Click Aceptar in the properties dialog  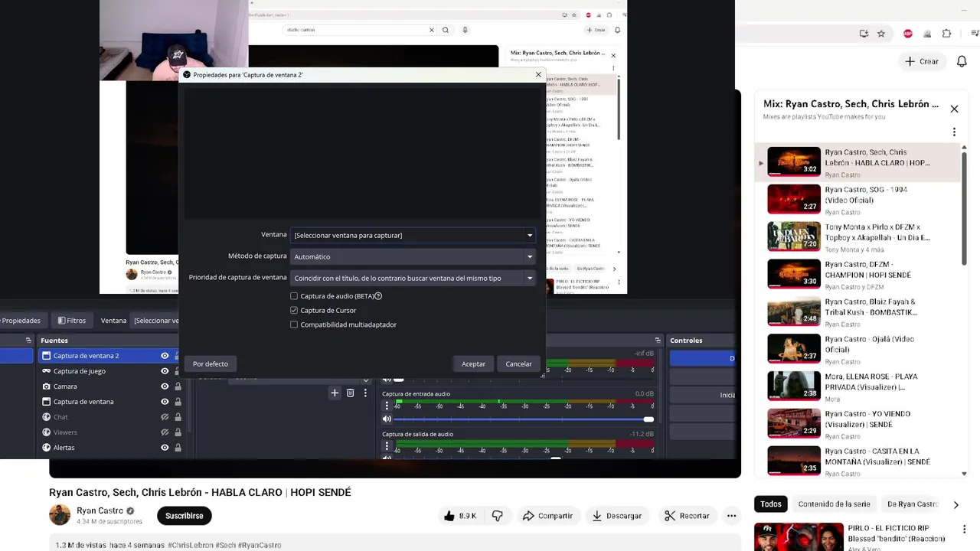pyautogui.click(x=473, y=364)
